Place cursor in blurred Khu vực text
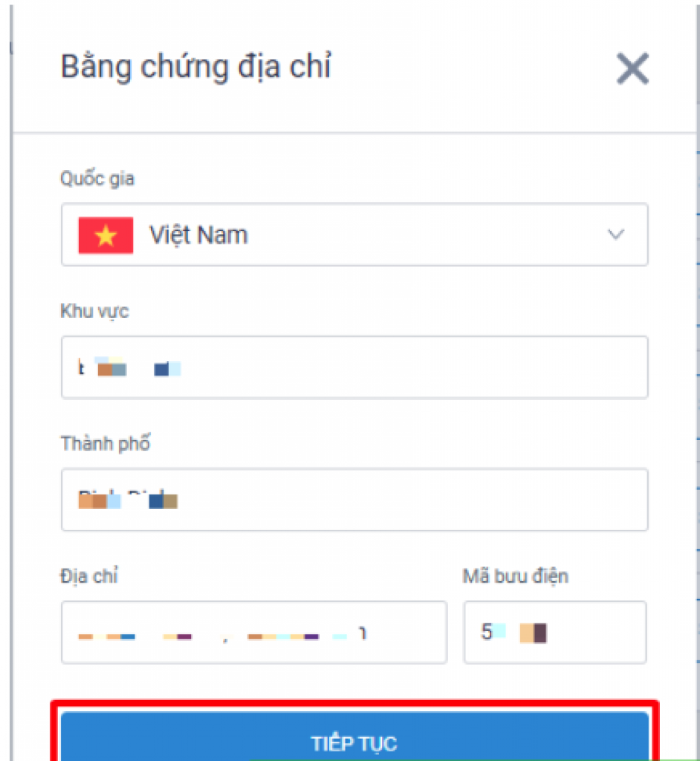Screen dimensions: 700x761 (129, 368)
